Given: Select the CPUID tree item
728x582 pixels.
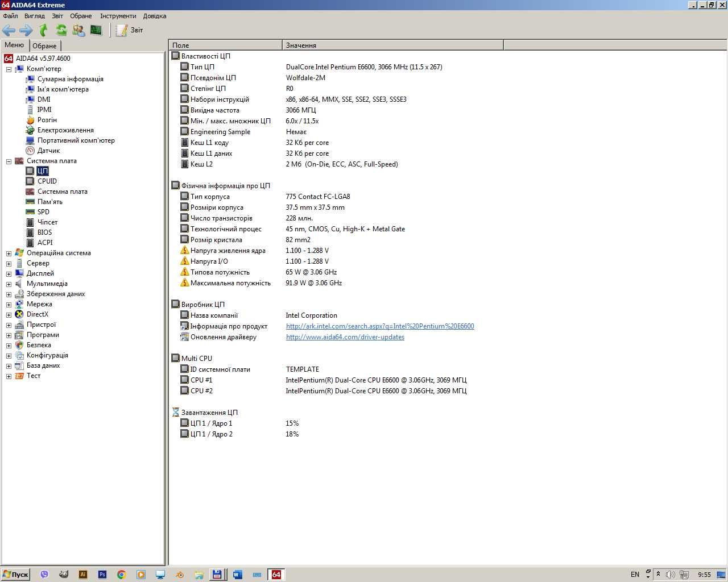Looking at the screenshot, I should pyautogui.click(x=47, y=181).
